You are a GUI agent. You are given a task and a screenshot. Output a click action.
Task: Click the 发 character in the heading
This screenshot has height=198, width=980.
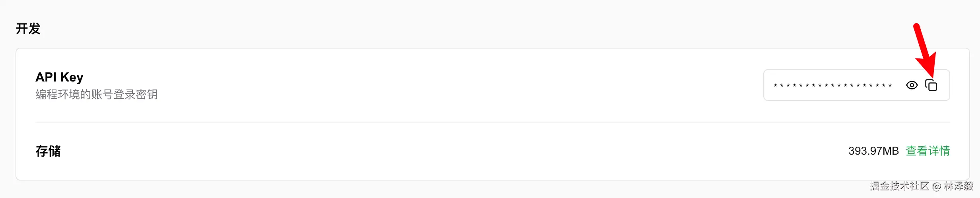coord(35,29)
